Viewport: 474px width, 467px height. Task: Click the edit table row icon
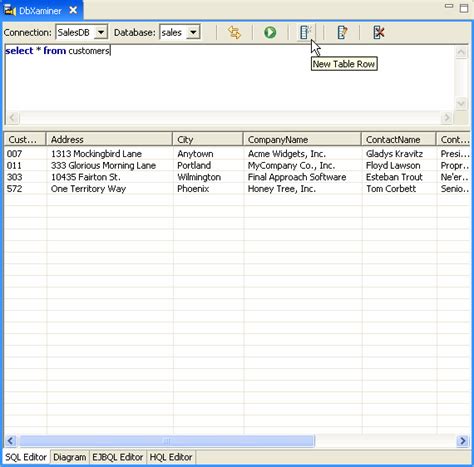click(342, 32)
